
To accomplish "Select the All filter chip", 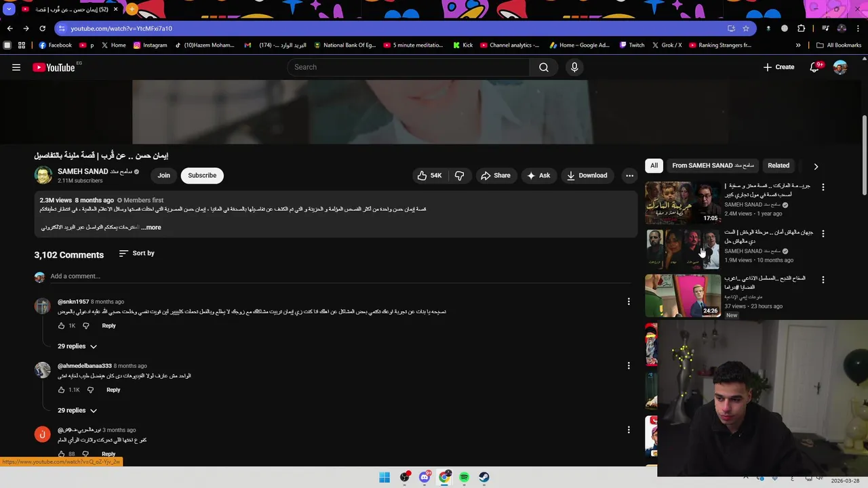I will [654, 166].
